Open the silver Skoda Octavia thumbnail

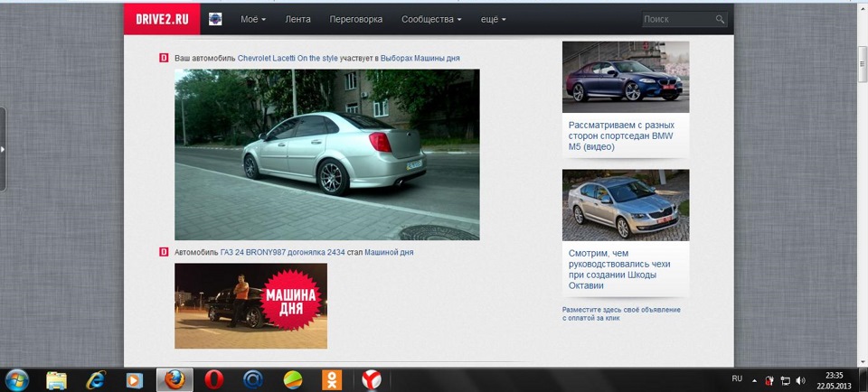pos(626,205)
